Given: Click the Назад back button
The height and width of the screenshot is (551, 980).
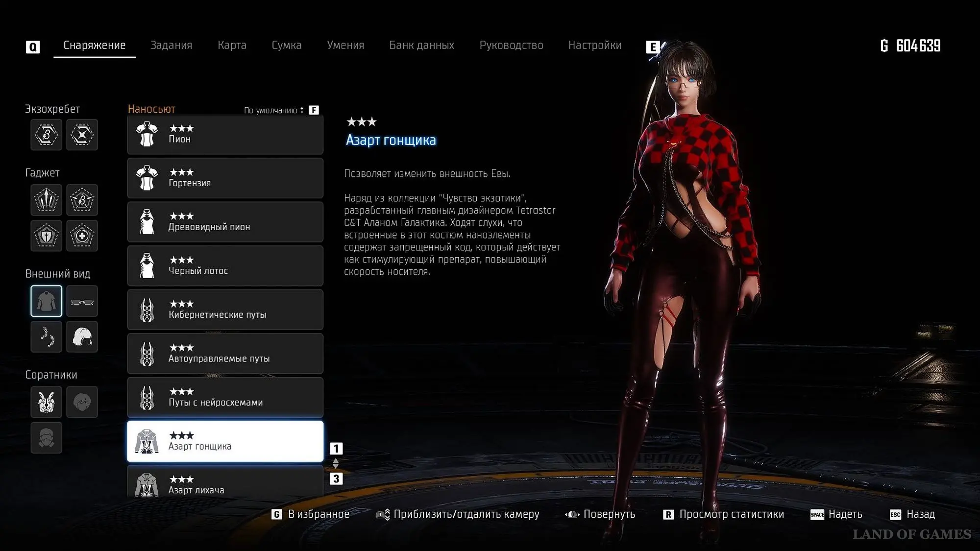Looking at the screenshot, I should point(912,514).
